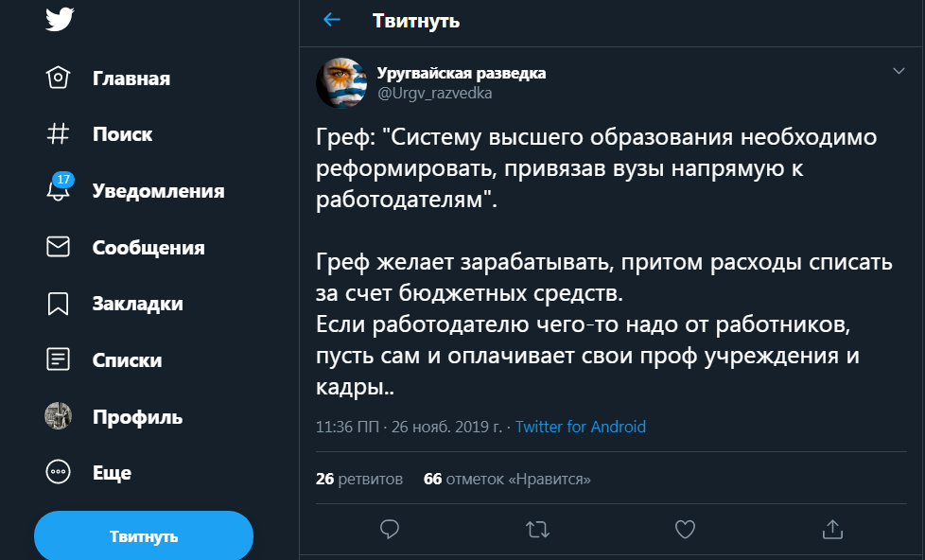Go to Профиль page

(137, 416)
